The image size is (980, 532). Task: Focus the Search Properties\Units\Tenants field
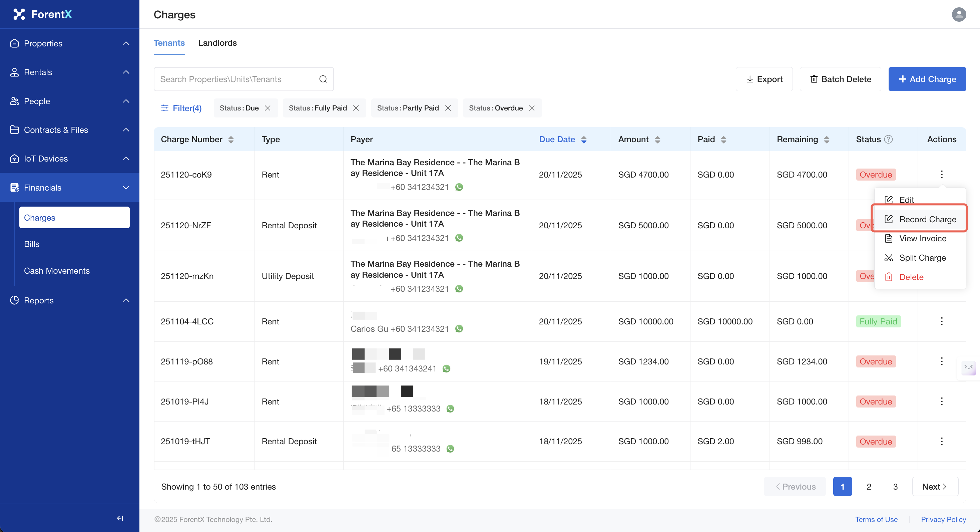tap(236, 79)
